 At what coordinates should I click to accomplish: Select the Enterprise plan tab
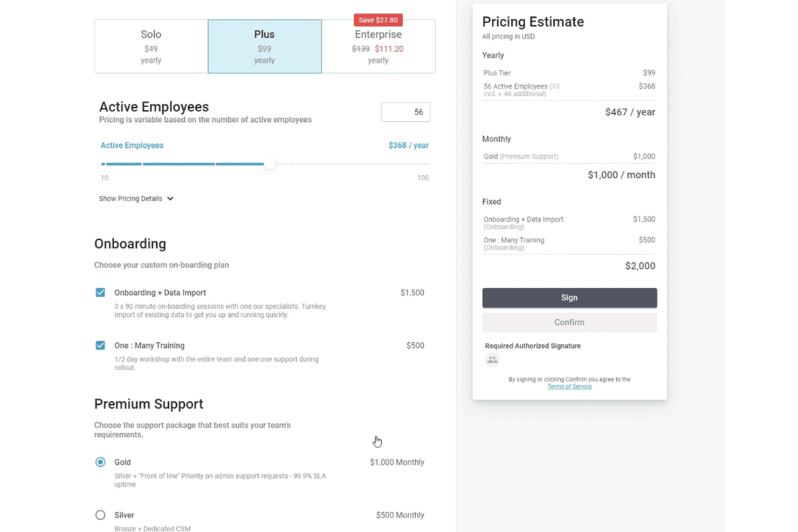click(x=379, y=46)
